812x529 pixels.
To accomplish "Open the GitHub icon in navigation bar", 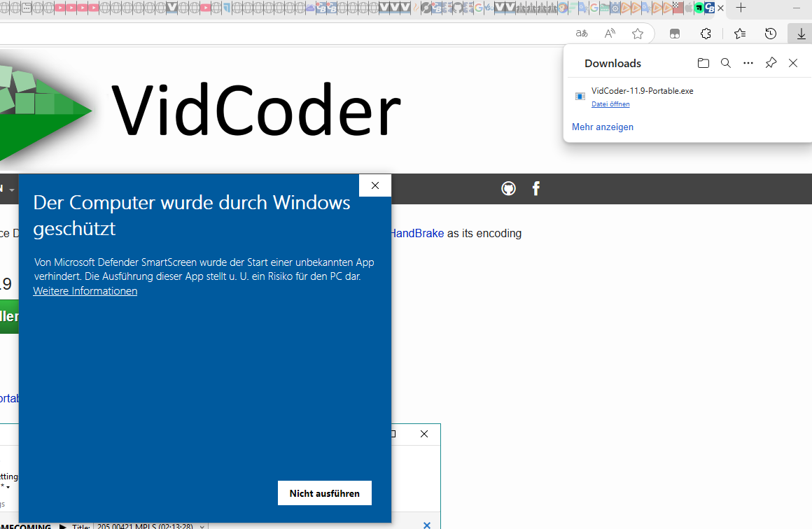I will point(508,188).
